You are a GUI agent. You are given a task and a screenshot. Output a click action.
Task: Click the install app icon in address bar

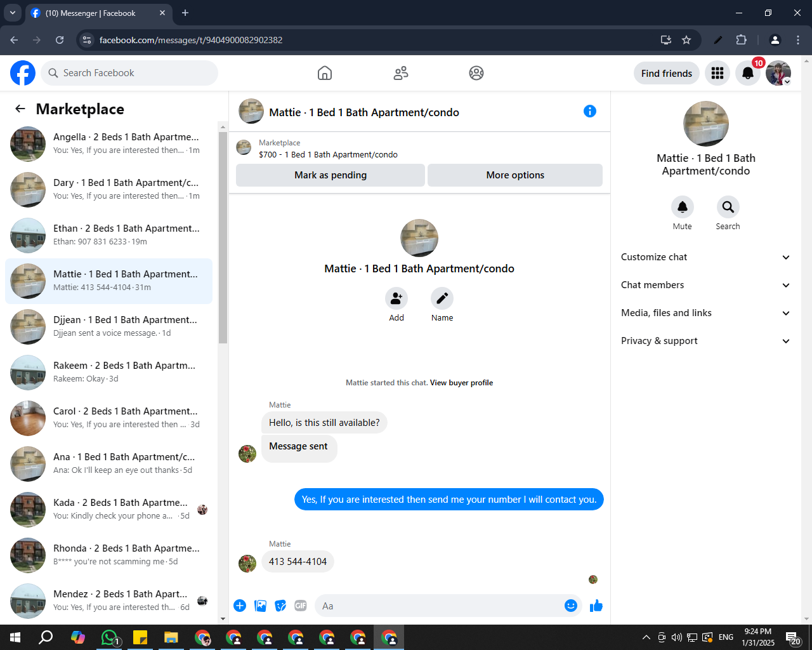tap(666, 40)
